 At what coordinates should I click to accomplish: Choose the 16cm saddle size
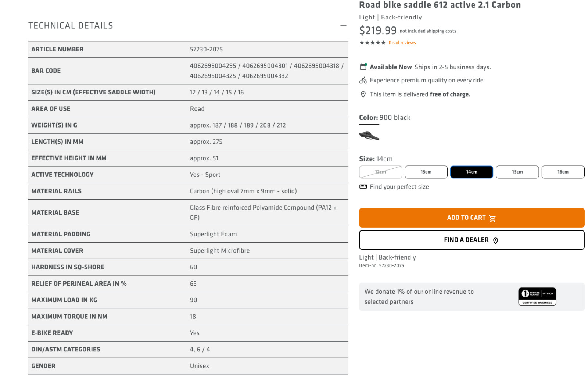click(563, 172)
